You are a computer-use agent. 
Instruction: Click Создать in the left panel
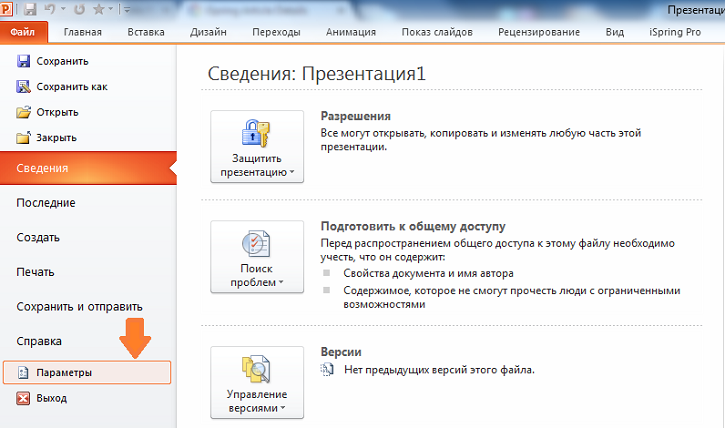pos(39,238)
